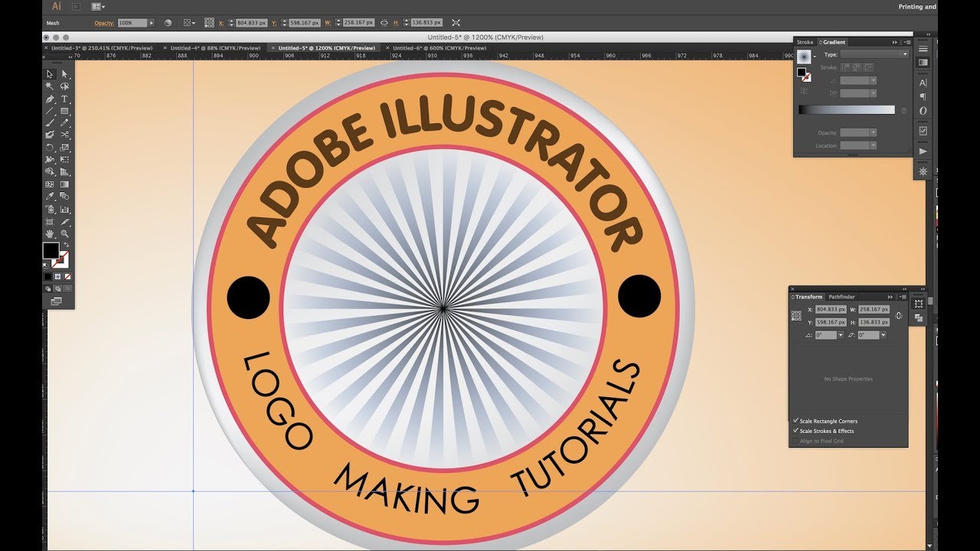Select the Eyedropper tool
This screenshot has height=551, width=980.
point(50,196)
